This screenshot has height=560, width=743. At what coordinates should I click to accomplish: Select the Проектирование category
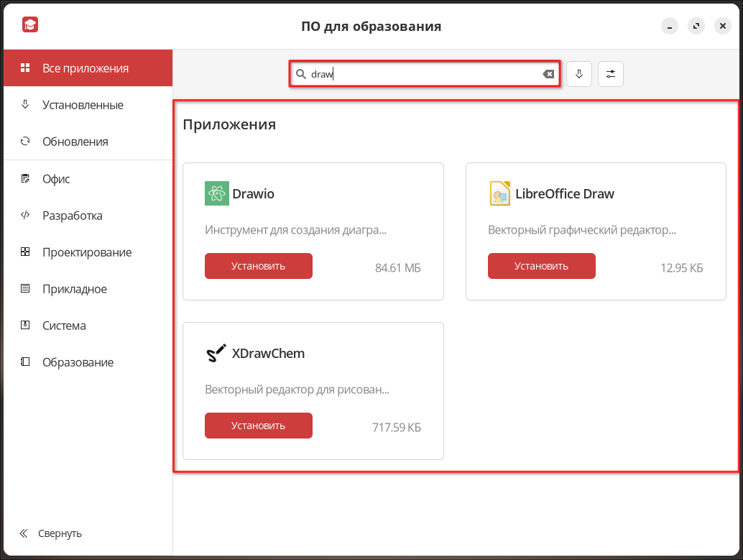coord(86,252)
